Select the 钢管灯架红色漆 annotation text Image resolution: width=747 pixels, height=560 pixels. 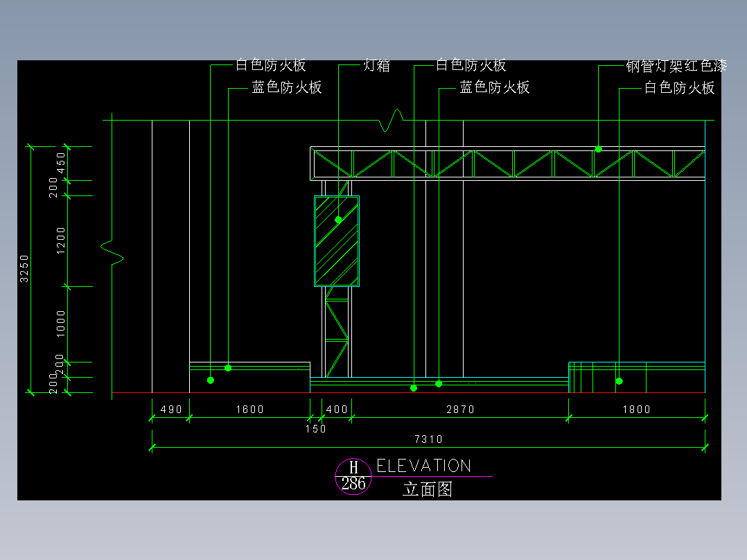(676, 66)
